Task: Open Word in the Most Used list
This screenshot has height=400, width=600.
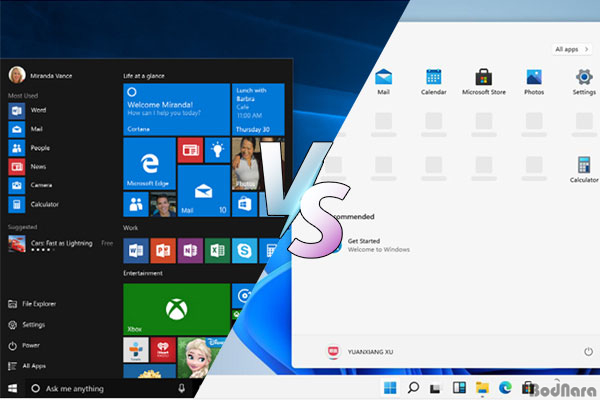Action: pos(28,111)
